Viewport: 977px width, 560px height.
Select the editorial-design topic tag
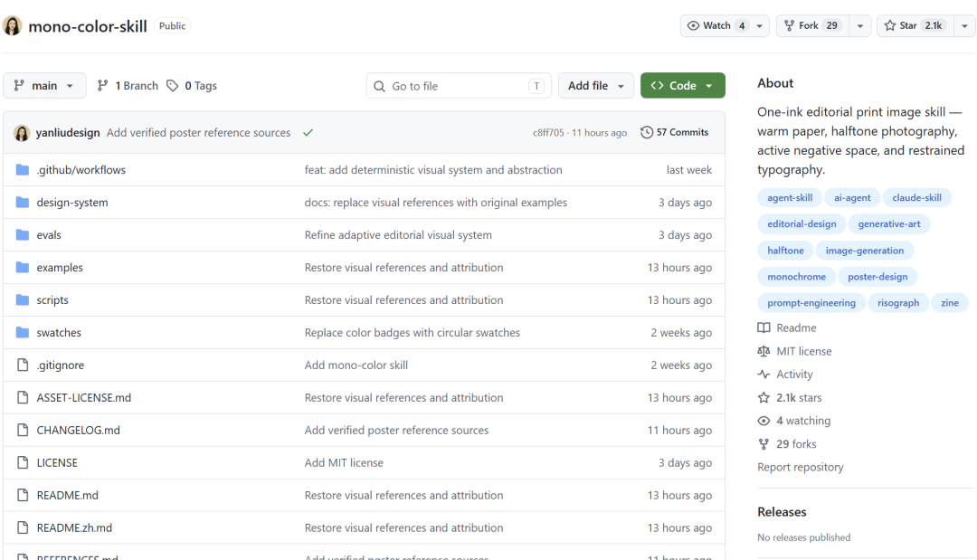coord(802,224)
